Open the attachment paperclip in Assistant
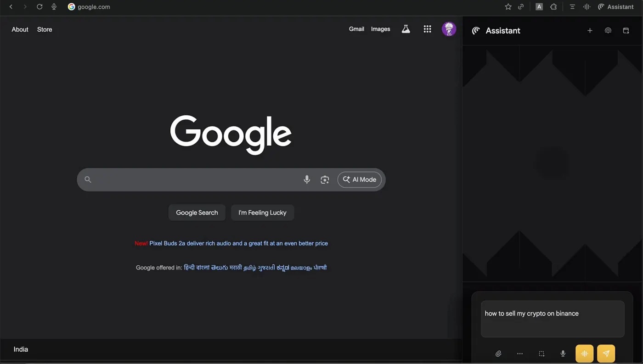Image resolution: width=643 pixels, height=364 pixels. [x=498, y=353]
